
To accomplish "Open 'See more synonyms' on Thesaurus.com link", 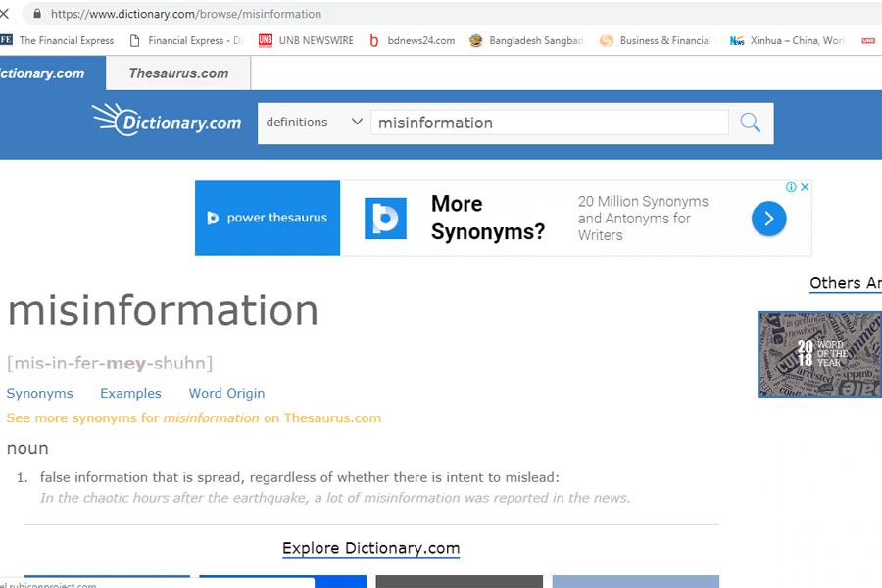I will [x=193, y=417].
